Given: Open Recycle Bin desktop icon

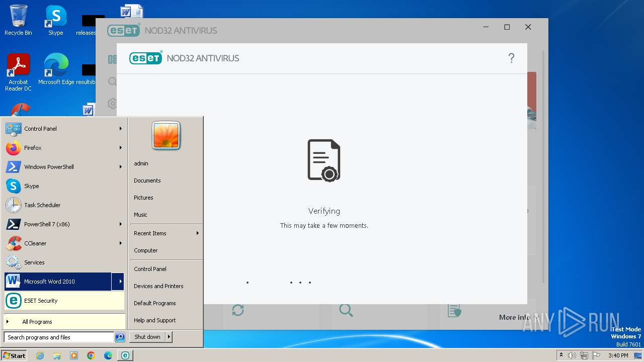Looking at the screenshot, I should (18, 20).
